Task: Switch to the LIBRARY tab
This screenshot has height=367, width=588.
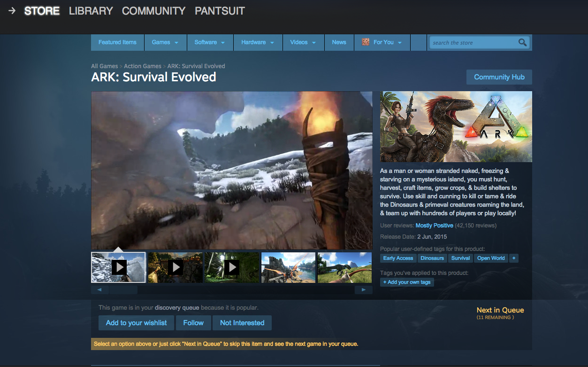Action: (91, 11)
